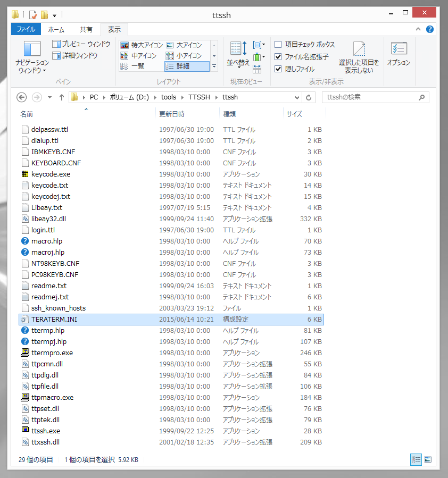Expand the layout gallery more arrow

pos(214,66)
